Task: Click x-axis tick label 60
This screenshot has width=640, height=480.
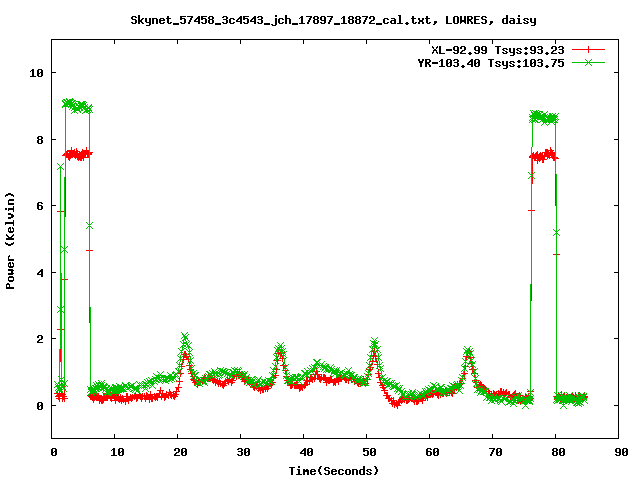Action: point(432,452)
